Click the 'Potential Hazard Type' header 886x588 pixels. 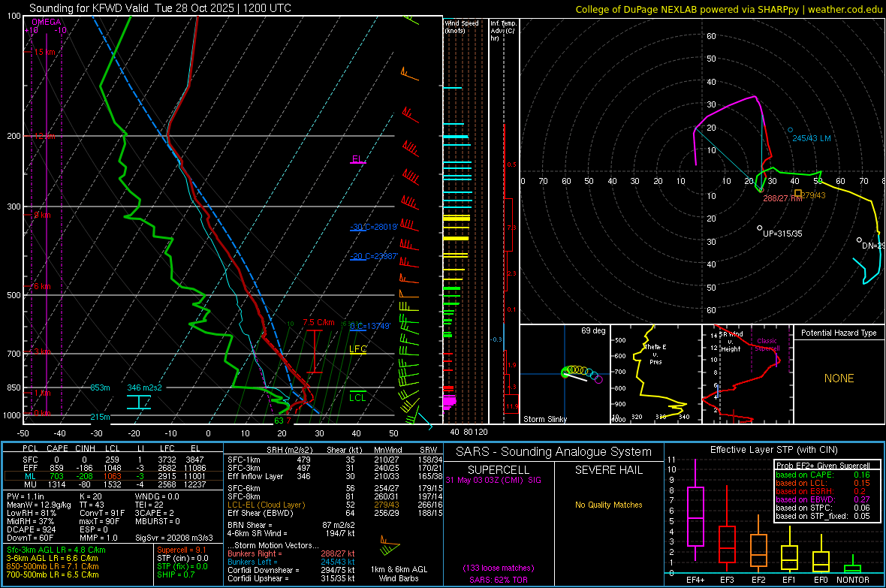coord(839,333)
